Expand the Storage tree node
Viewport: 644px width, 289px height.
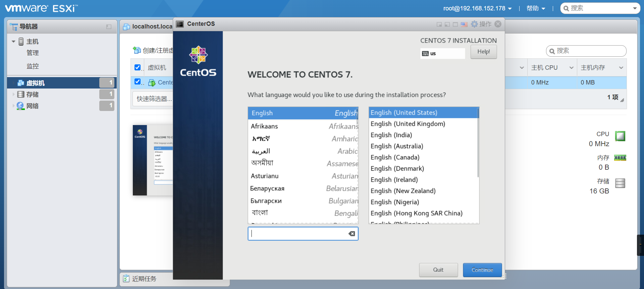pos(13,95)
